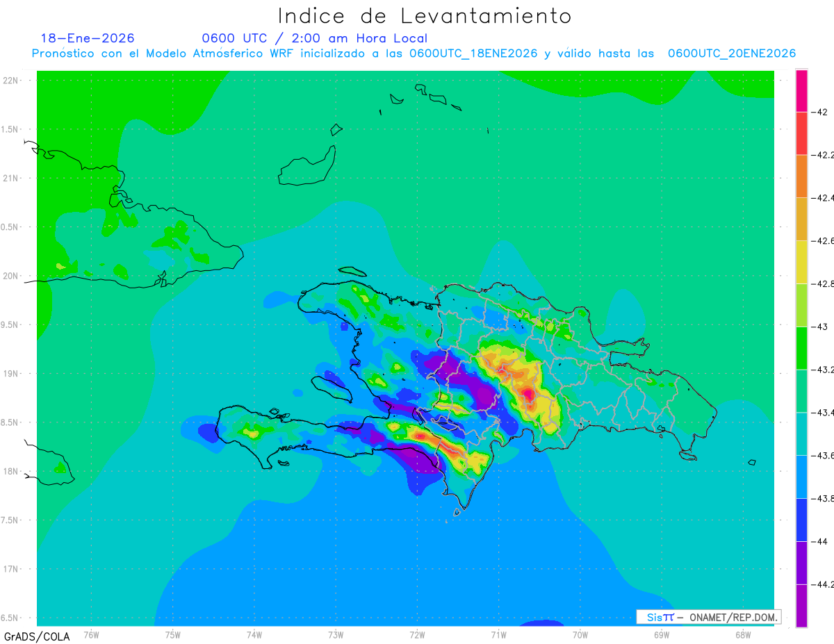Viewport: 834px width, 644px height.
Task: Choose the light blue swatch between -43.6 and -43.8
Action: point(801,477)
